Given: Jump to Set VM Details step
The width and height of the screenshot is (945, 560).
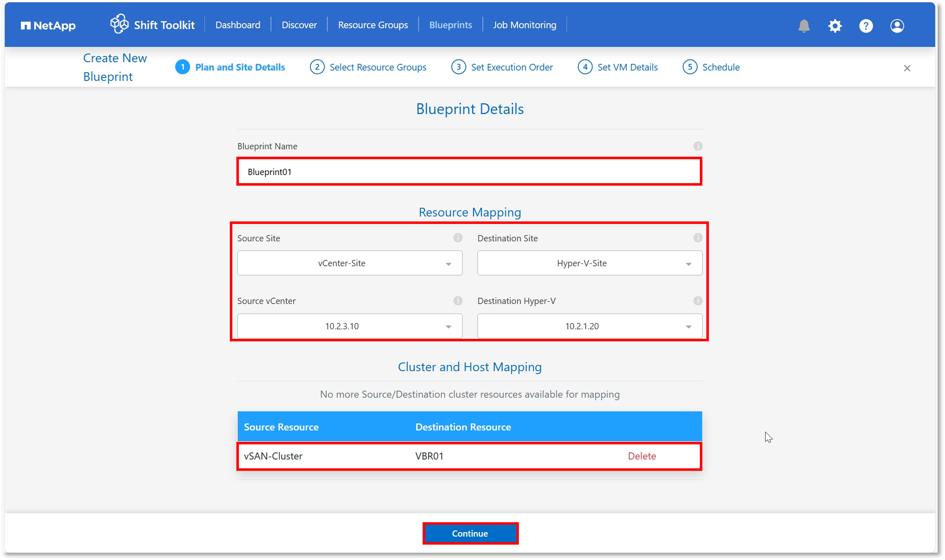Looking at the screenshot, I should point(627,67).
